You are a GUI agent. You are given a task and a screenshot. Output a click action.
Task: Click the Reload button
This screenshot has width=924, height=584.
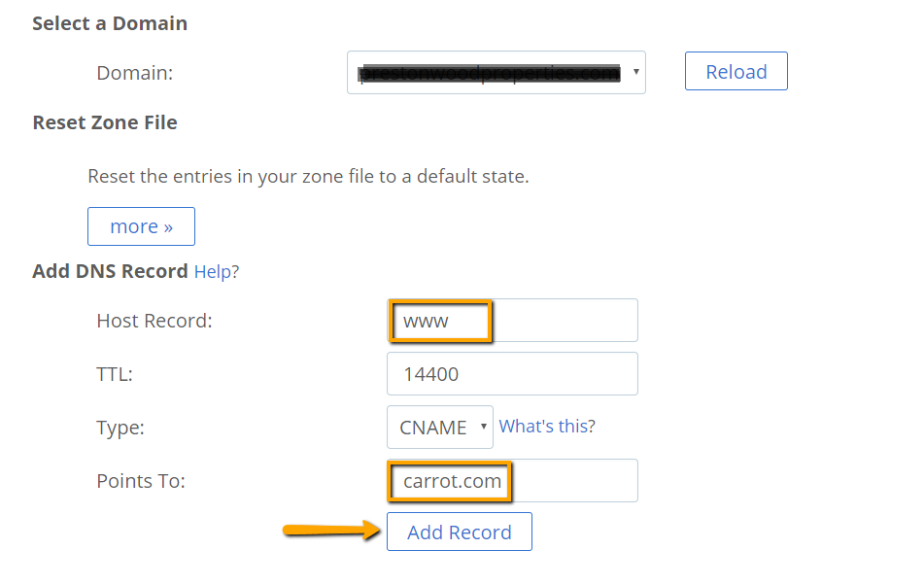coord(736,71)
